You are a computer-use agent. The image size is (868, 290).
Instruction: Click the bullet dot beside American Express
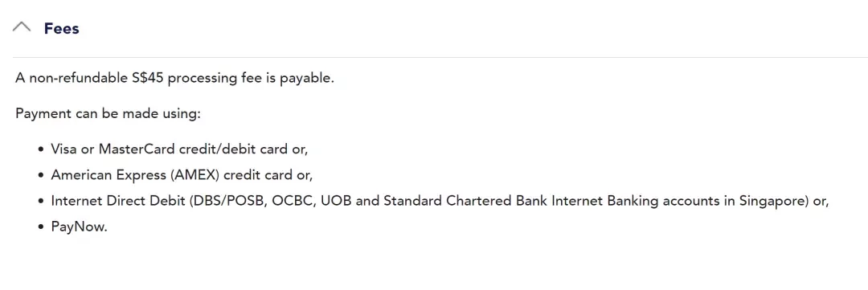click(x=41, y=175)
